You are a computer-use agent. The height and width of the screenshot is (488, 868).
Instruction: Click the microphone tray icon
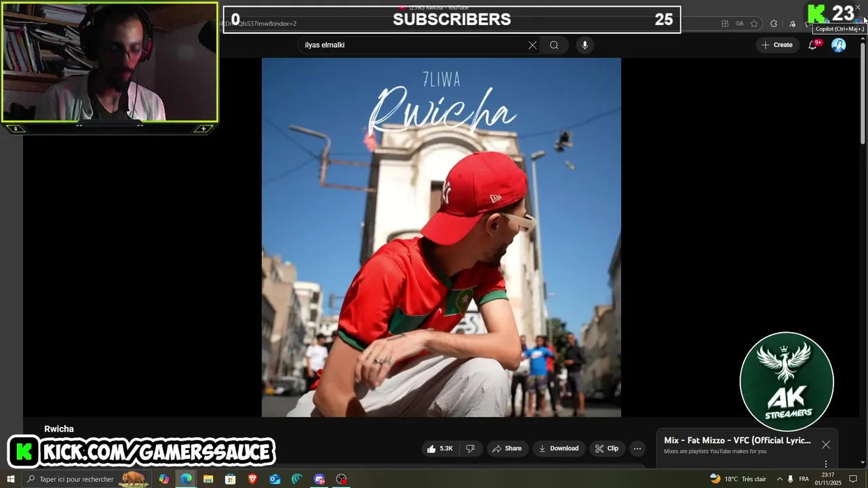pos(791,479)
